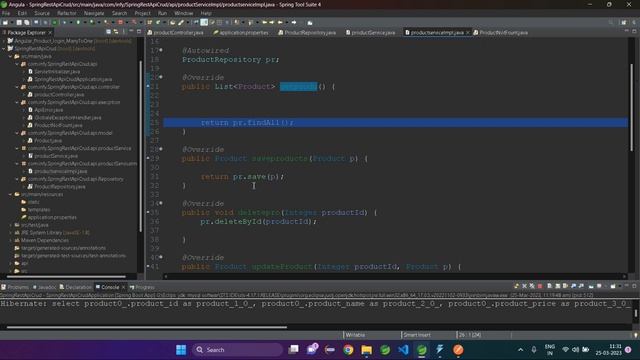Expand the Maven Dependencies node

click(x=11, y=240)
